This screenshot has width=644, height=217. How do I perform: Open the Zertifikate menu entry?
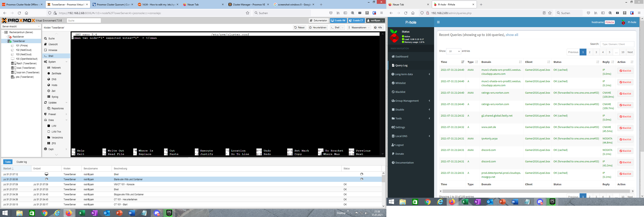[56, 73]
